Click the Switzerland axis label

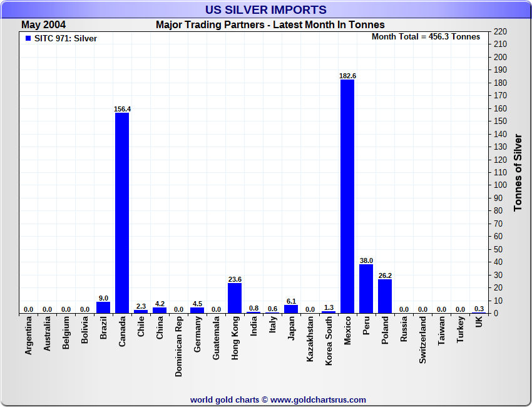point(422,340)
